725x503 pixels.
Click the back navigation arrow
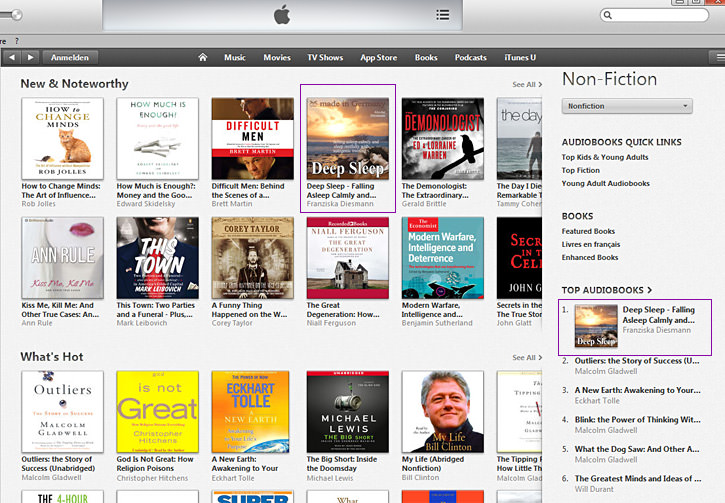click(x=12, y=57)
